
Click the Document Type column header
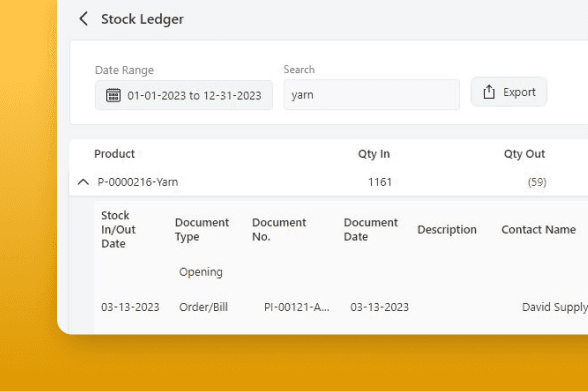pos(202,230)
